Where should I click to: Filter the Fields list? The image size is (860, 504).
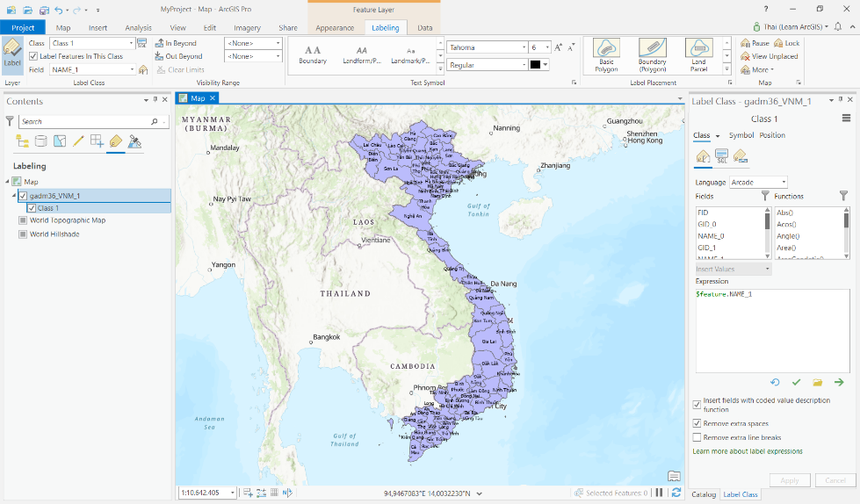click(765, 196)
